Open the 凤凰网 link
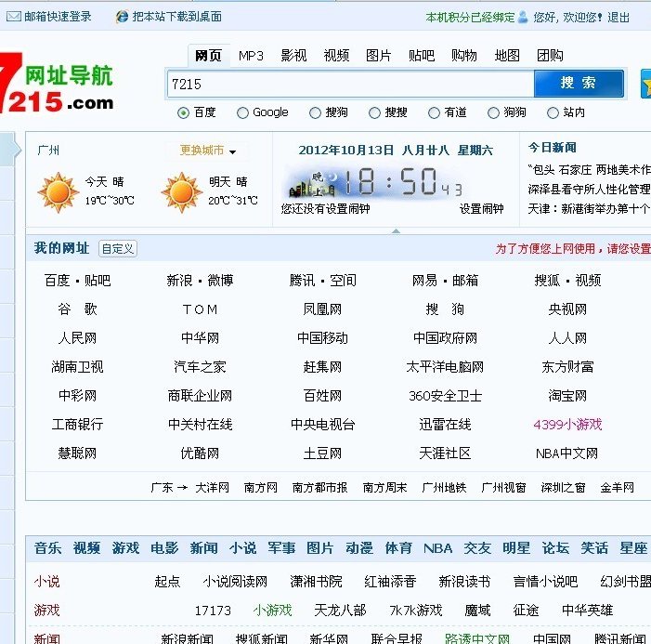651x644 pixels. pyautogui.click(x=322, y=309)
